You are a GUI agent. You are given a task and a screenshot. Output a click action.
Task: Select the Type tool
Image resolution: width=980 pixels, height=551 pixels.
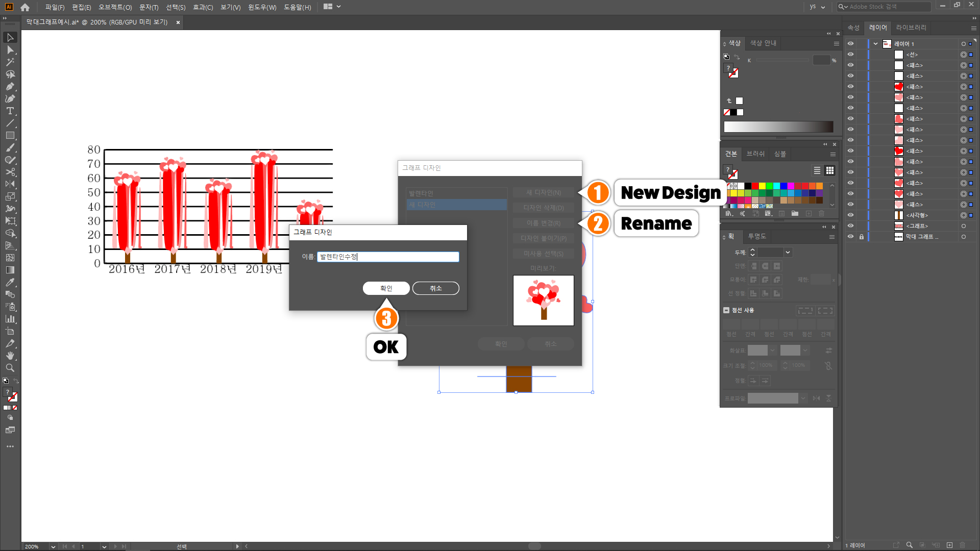pyautogui.click(x=10, y=111)
